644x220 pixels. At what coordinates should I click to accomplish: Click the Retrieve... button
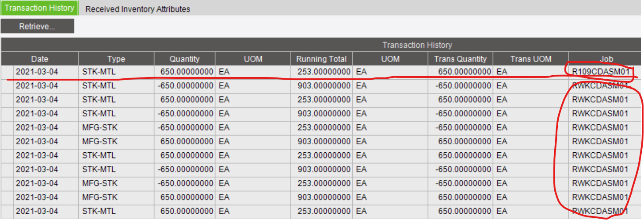pyautogui.click(x=37, y=27)
